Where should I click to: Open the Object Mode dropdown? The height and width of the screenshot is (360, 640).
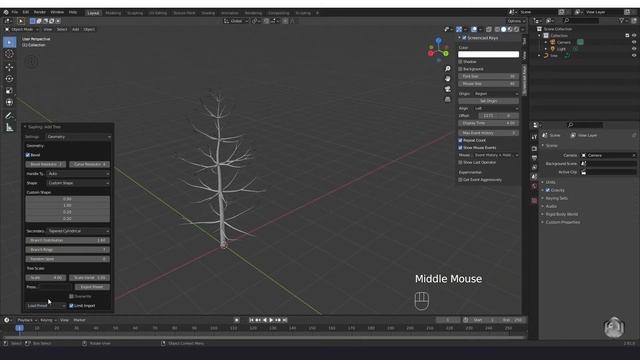click(x=22, y=29)
